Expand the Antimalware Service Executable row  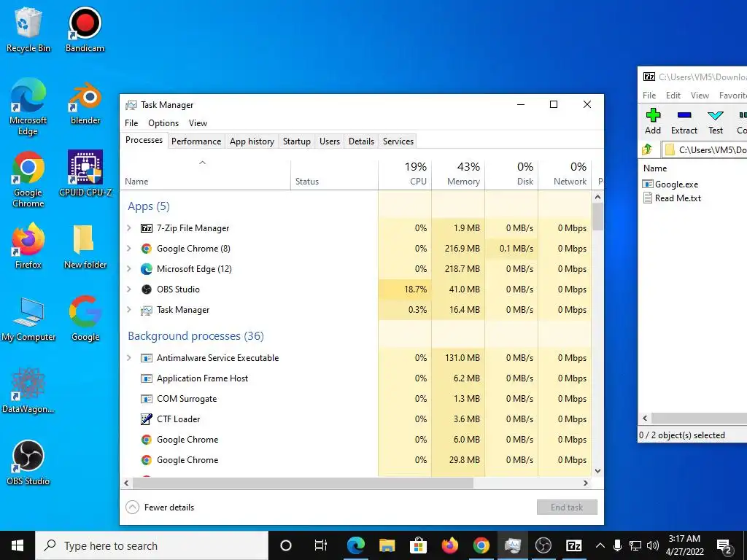pyautogui.click(x=128, y=357)
